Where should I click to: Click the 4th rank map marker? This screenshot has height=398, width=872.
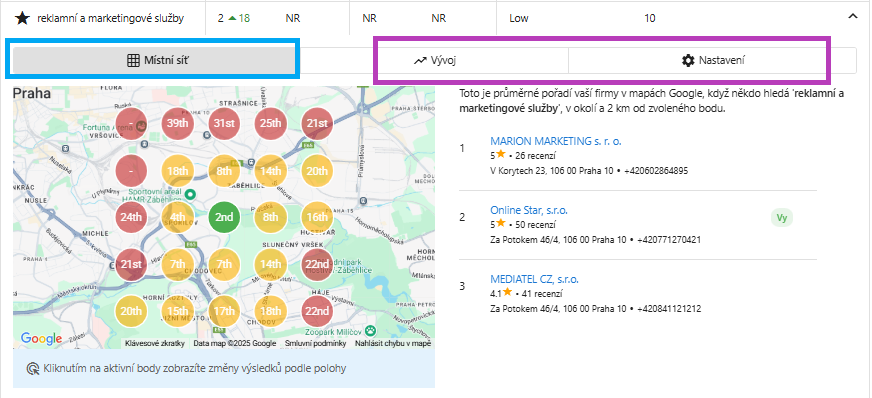(x=177, y=217)
